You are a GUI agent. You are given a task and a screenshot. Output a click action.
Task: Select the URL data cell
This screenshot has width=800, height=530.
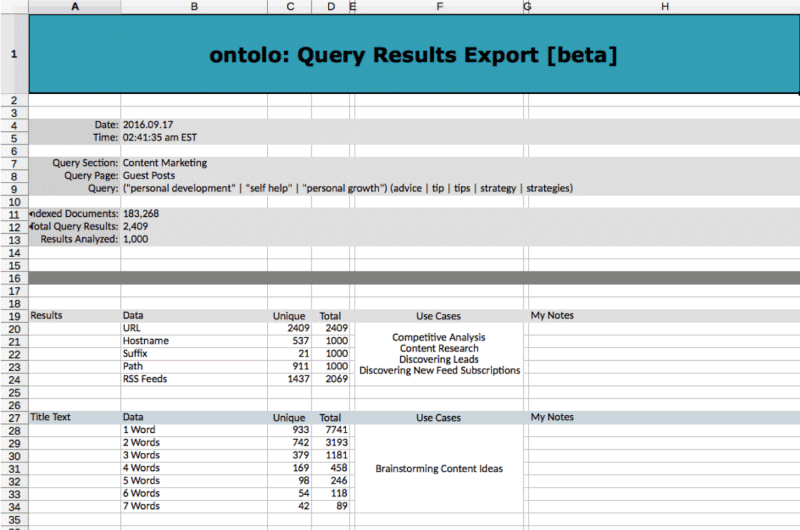(194, 328)
